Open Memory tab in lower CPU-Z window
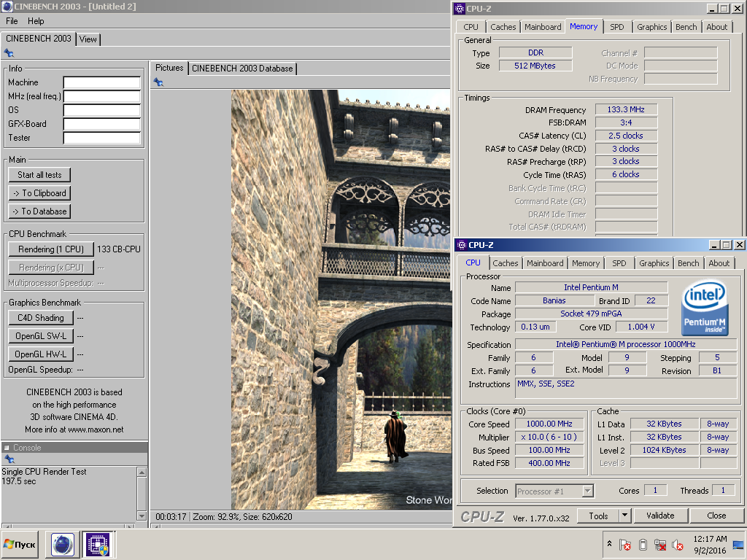The height and width of the screenshot is (560, 747). coord(586,263)
